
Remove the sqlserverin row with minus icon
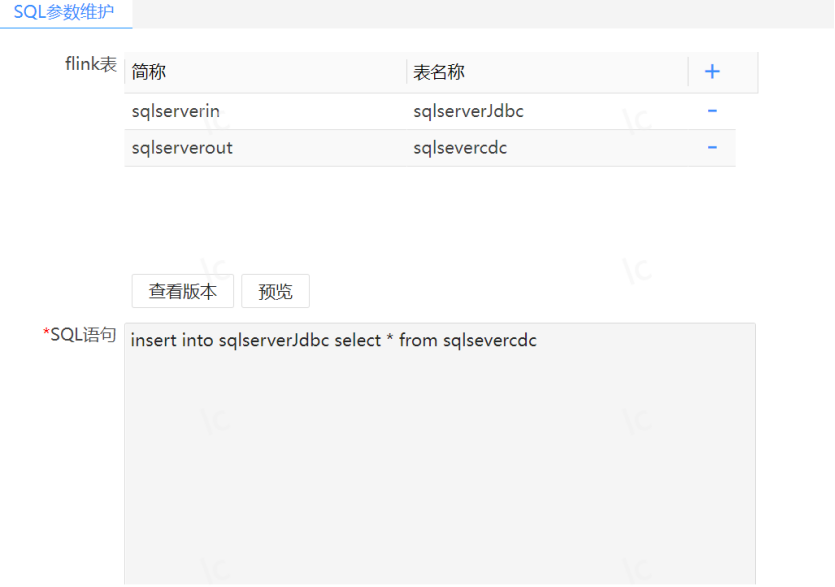point(712,111)
